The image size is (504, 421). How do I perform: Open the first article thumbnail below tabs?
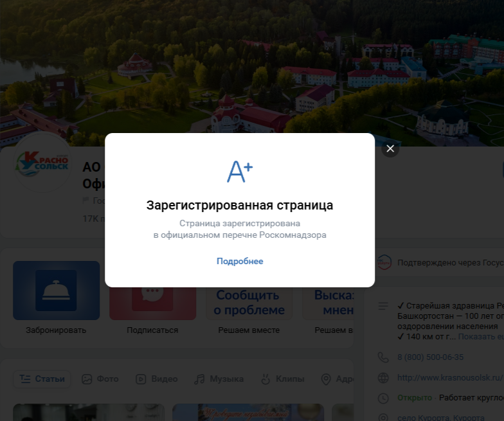(x=89, y=413)
